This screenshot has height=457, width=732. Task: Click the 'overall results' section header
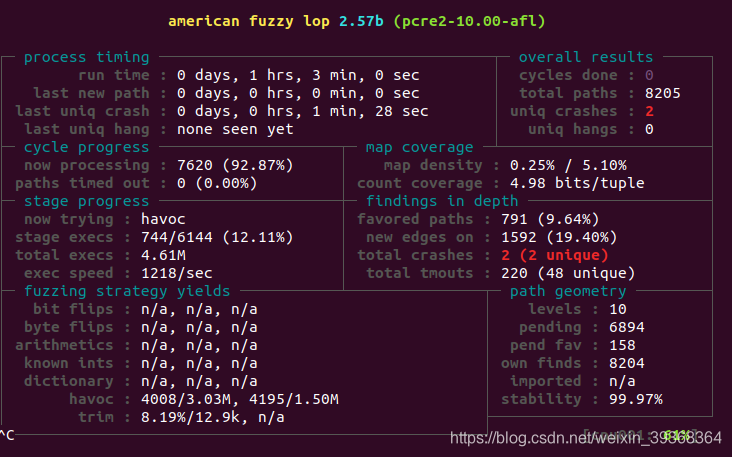click(x=585, y=57)
